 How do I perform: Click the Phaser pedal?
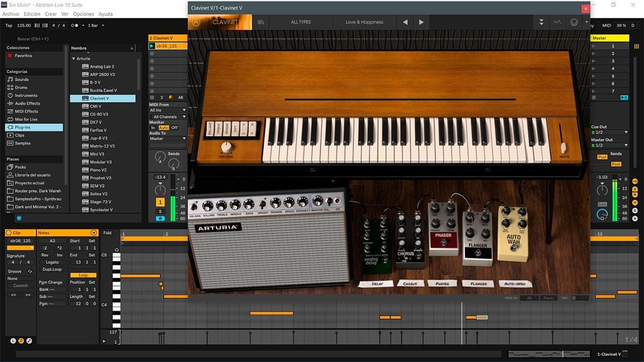tap(443, 228)
